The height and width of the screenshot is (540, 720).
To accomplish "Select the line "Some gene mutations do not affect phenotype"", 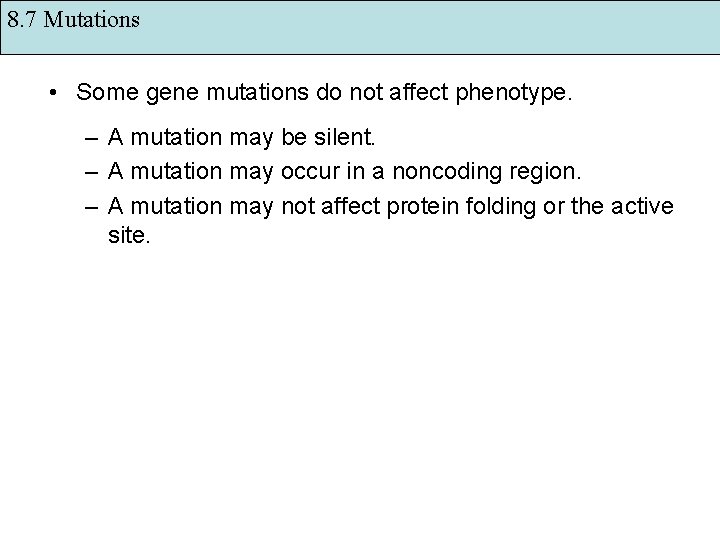I will coord(324,93).
